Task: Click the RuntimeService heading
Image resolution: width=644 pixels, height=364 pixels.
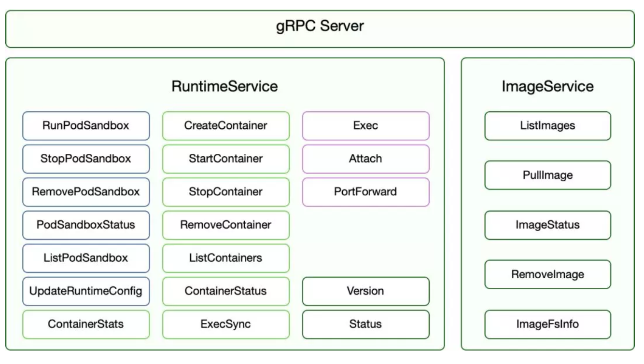Action: [225, 87]
